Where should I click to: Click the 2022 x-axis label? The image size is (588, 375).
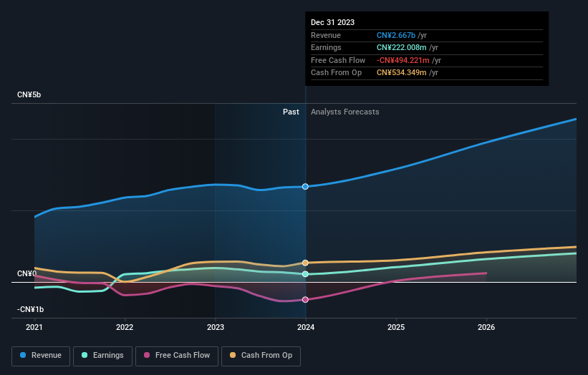125,328
